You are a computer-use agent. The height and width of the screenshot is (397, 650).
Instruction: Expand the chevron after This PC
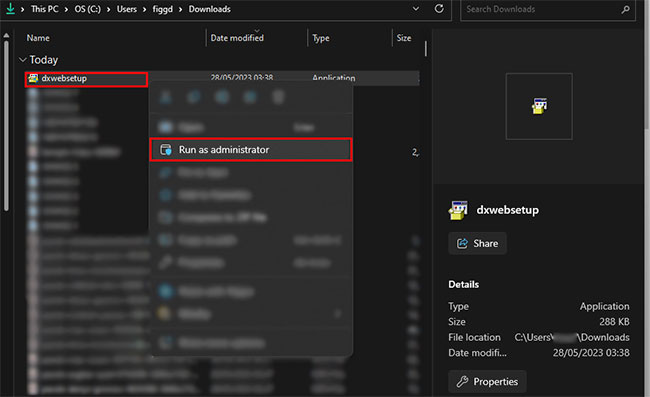(66, 10)
